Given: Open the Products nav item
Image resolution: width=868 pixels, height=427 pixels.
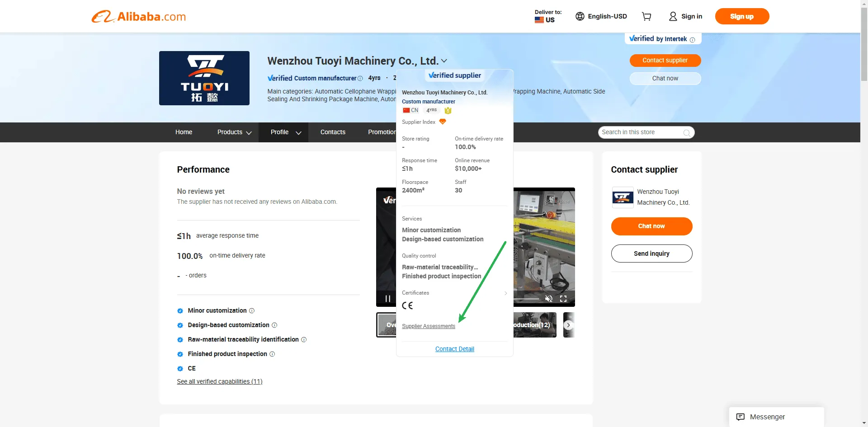Looking at the screenshot, I should coord(230,132).
